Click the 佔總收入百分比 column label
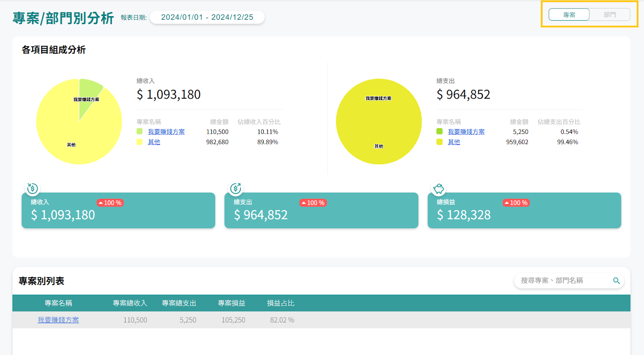 pos(259,122)
